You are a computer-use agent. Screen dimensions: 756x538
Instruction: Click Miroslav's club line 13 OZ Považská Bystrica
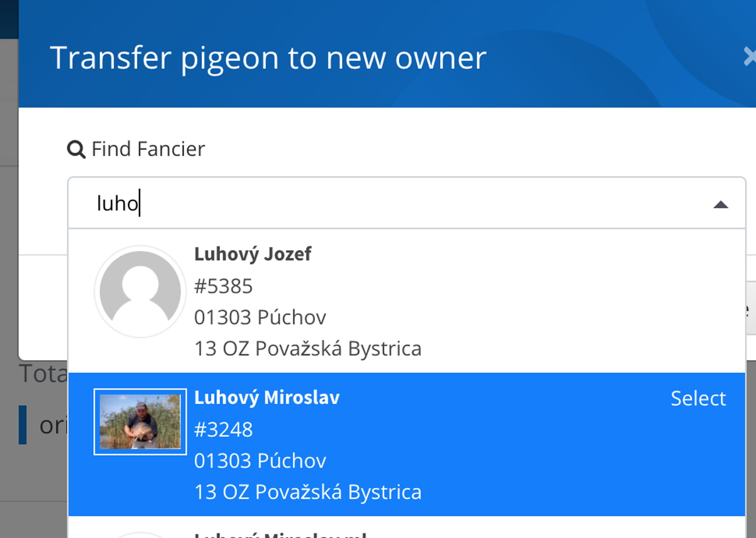(308, 492)
